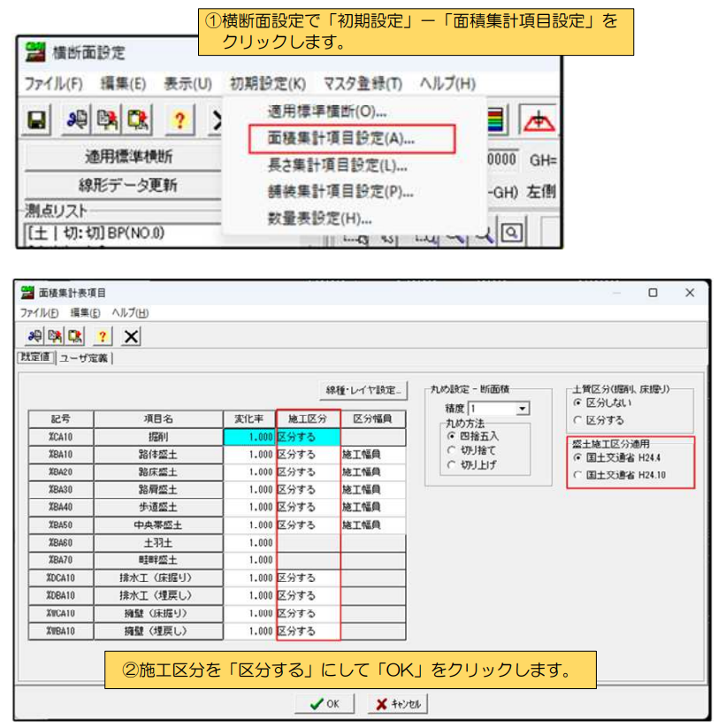This screenshot has width=718, height=728.
Task: Click the black X toolbar icon in 面積集計表項目
Action: 131,335
